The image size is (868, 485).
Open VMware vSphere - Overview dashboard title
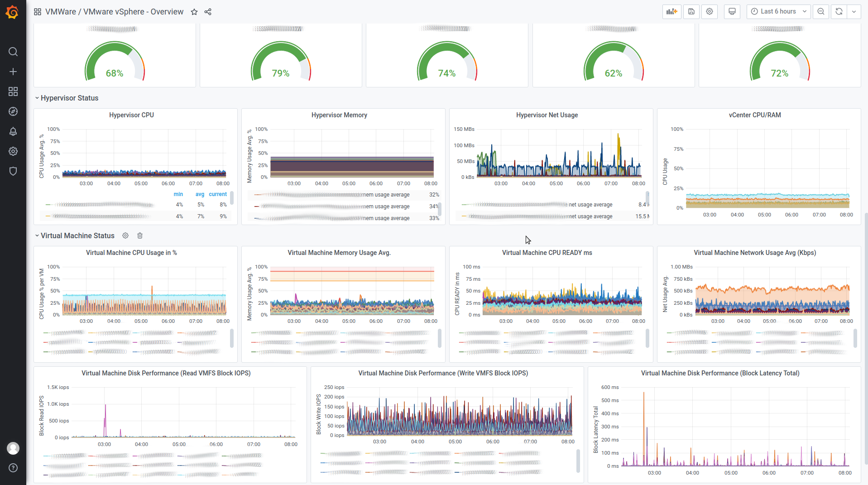[134, 12]
